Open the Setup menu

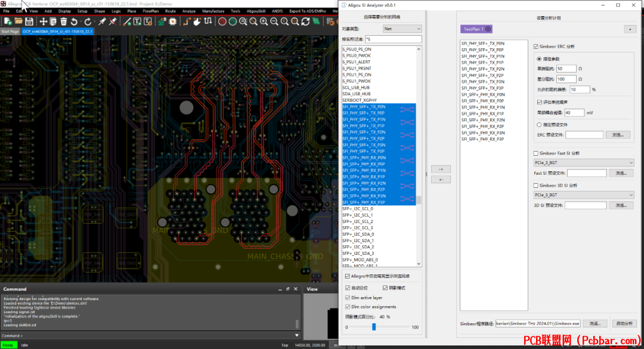pyautogui.click(x=82, y=11)
